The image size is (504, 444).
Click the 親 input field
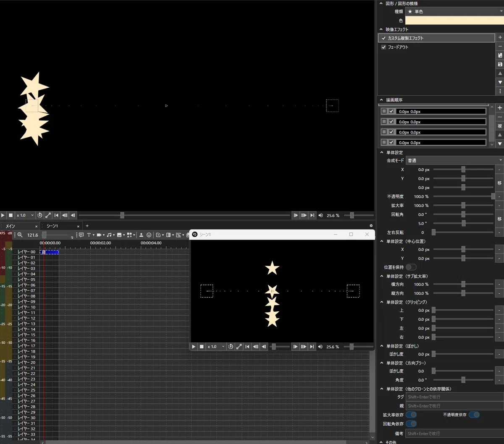tap(454, 406)
